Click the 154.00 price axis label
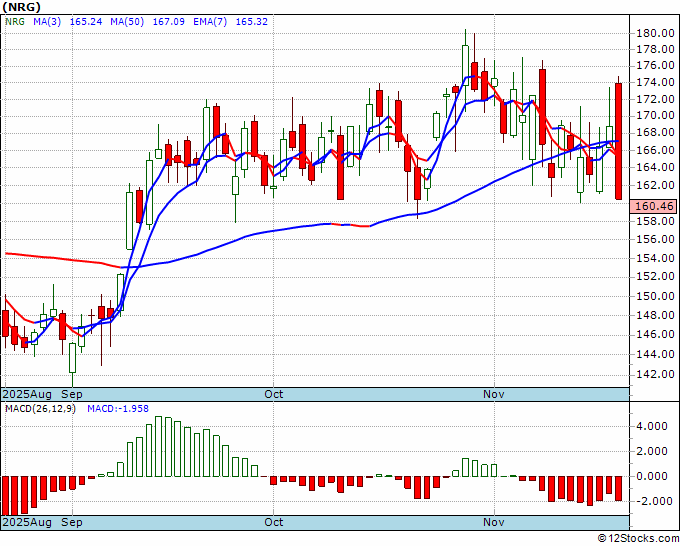This screenshot has height=546, width=680. [655, 258]
